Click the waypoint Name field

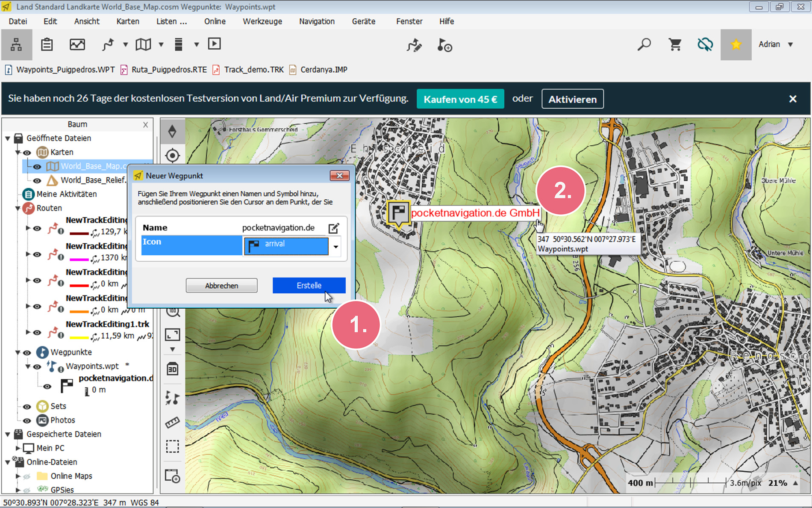click(278, 228)
